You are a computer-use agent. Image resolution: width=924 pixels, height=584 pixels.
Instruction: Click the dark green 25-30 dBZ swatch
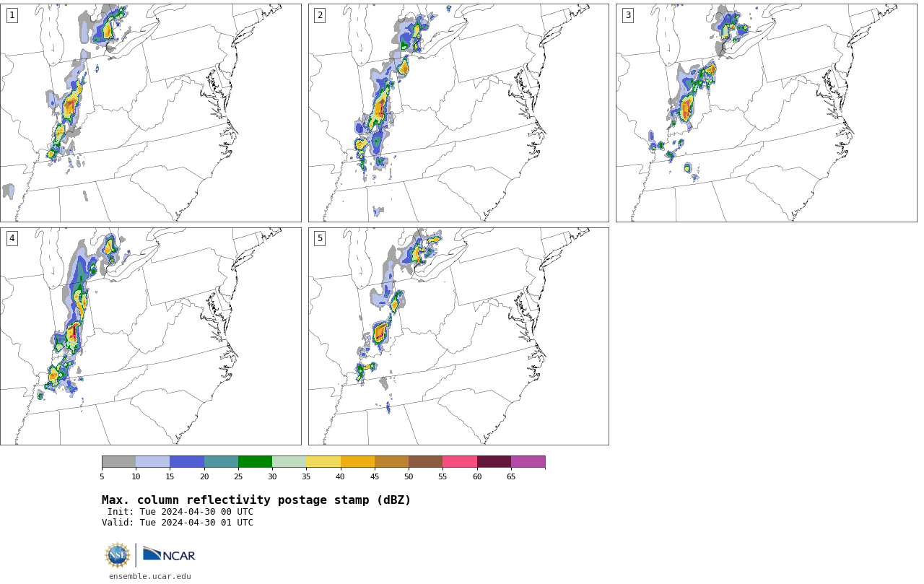(255, 462)
